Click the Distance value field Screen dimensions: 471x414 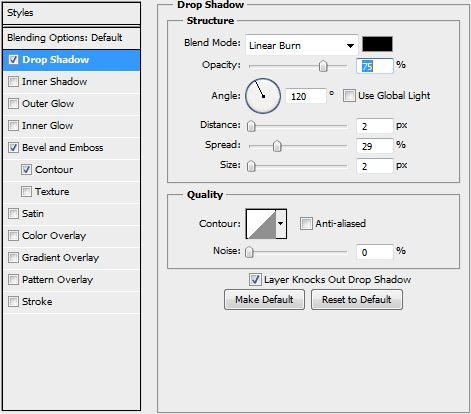click(x=374, y=126)
